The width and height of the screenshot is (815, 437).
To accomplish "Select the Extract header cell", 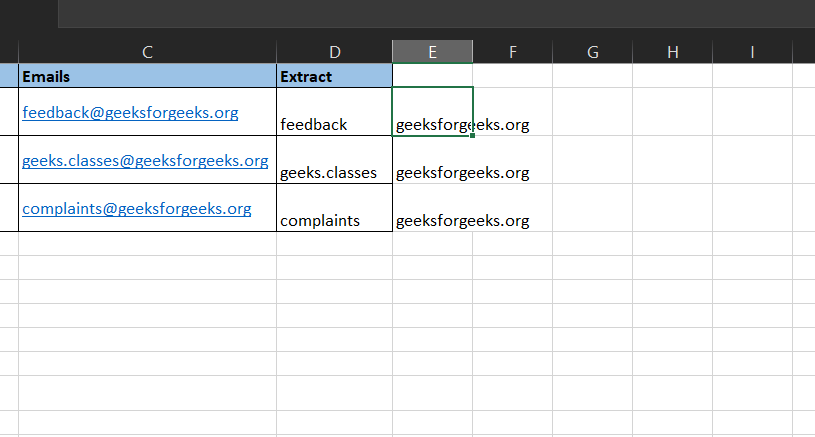I will pos(334,76).
